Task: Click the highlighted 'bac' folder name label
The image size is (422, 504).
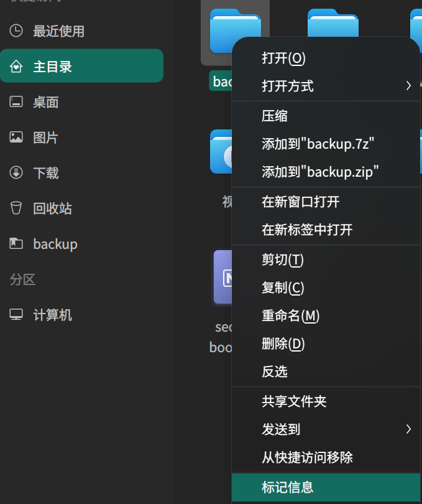Action: coord(221,81)
